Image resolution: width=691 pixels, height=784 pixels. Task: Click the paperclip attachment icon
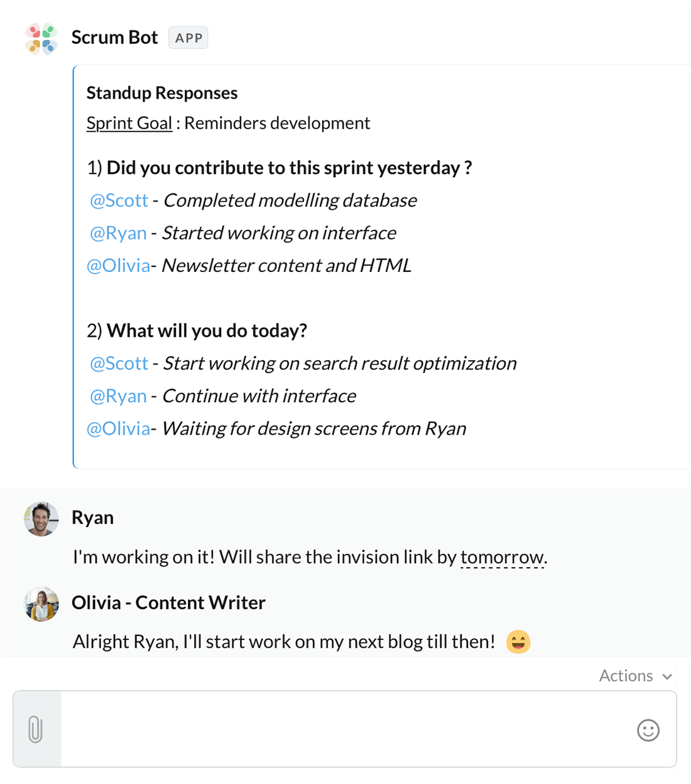pyautogui.click(x=36, y=729)
